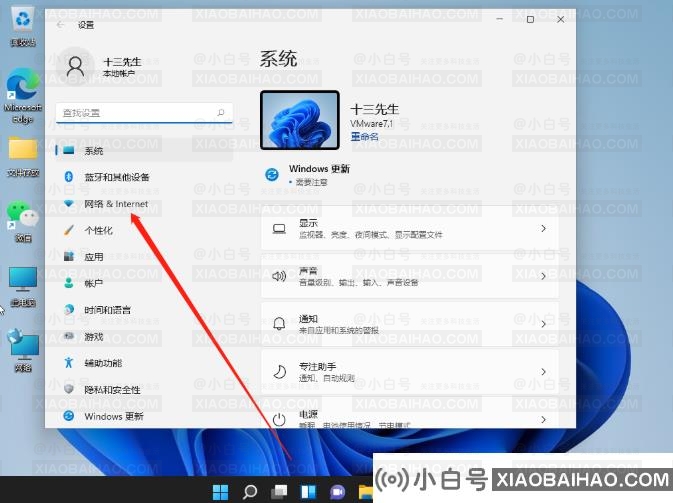Open Windows 更新 in sidebar
The height and width of the screenshot is (503, 673).
pyautogui.click(x=144, y=416)
